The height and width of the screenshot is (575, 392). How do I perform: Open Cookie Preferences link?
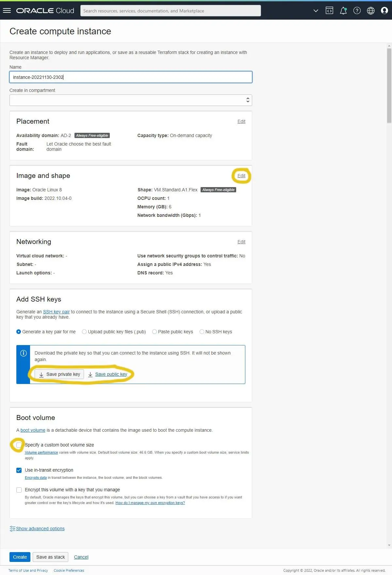pos(69,570)
